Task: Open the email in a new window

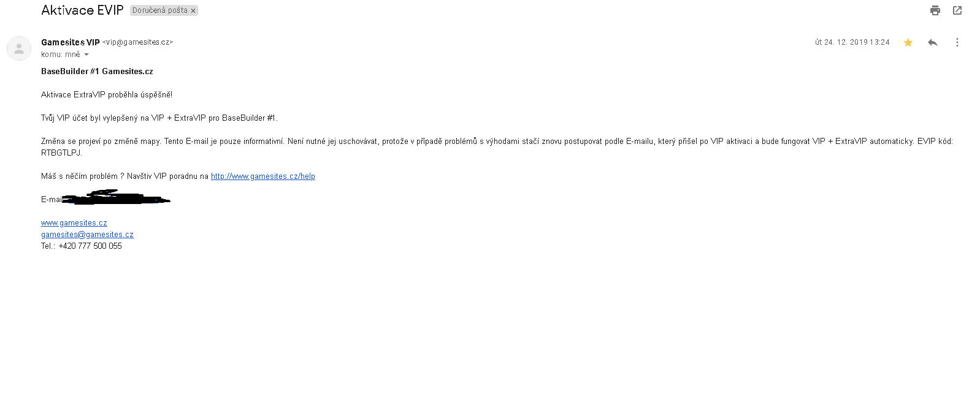Action: tap(957, 10)
